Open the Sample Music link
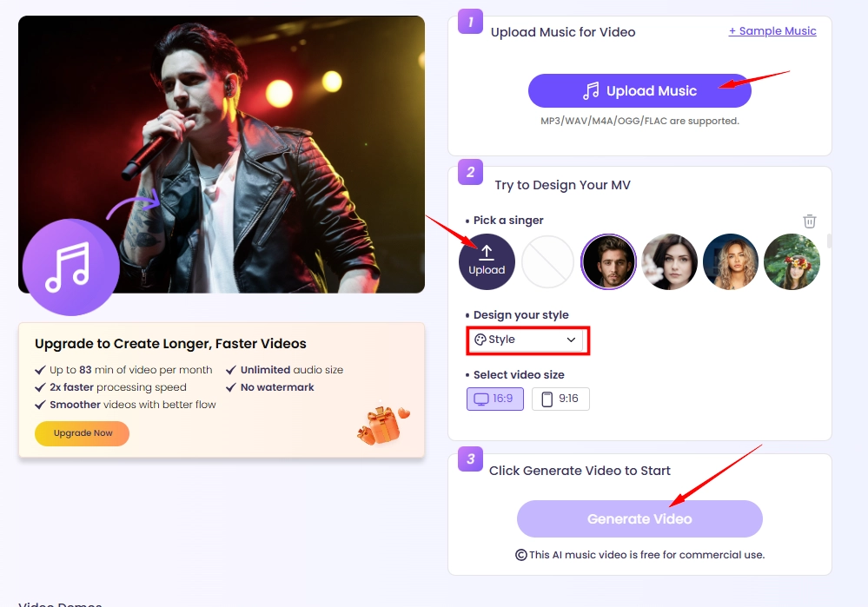 click(x=772, y=30)
